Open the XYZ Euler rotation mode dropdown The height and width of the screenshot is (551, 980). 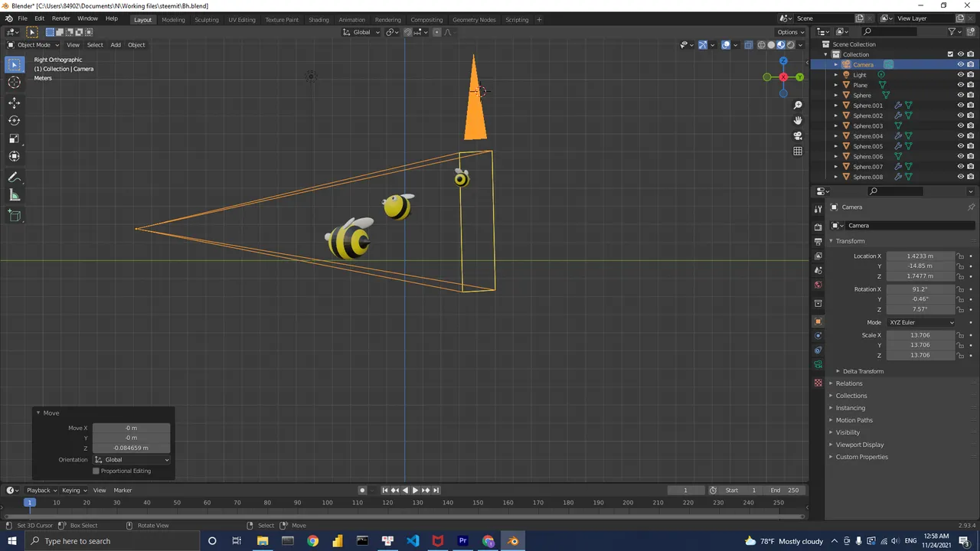click(921, 322)
